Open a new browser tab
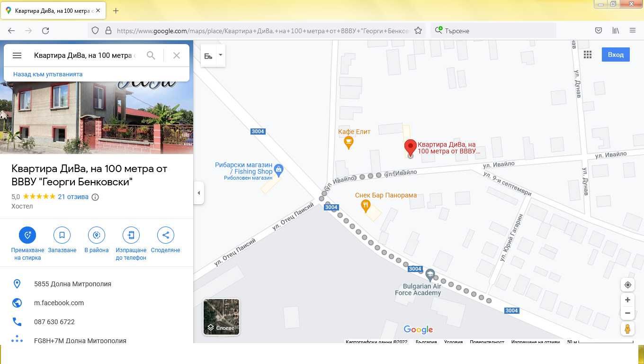 (116, 10)
